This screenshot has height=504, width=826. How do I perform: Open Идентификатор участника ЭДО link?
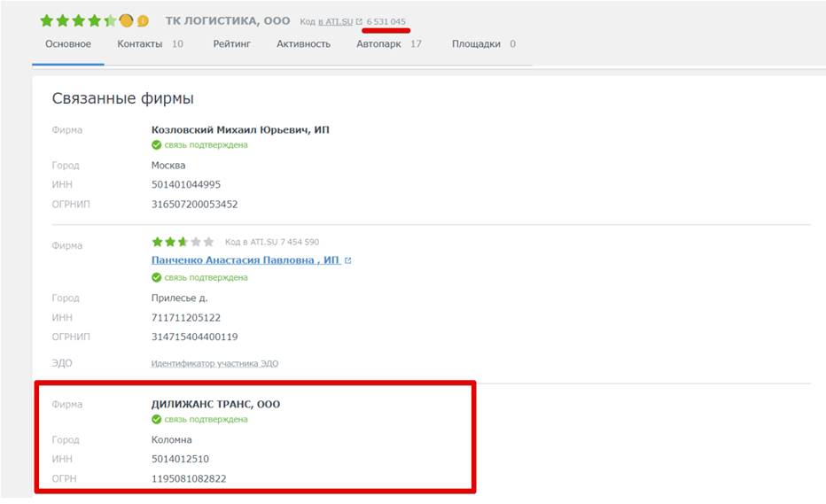click(215, 363)
